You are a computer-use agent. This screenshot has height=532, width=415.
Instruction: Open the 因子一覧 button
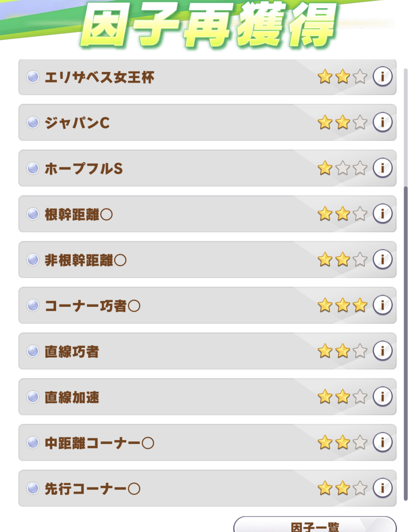pyautogui.click(x=315, y=525)
